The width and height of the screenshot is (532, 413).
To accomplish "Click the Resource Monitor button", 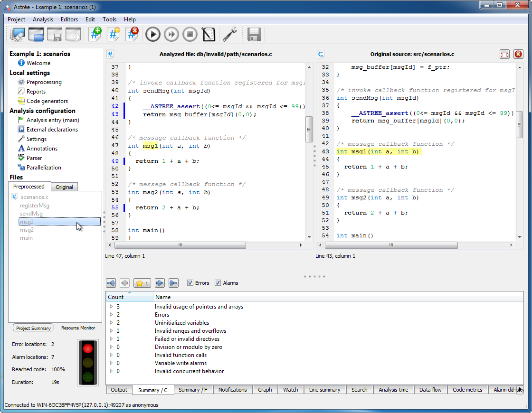I will click(x=78, y=328).
